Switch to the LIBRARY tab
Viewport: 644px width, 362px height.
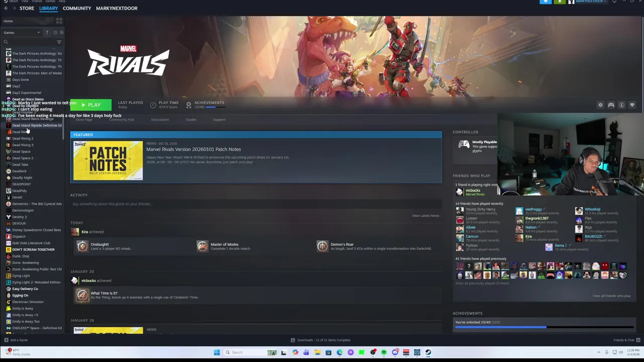click(48, 8)
